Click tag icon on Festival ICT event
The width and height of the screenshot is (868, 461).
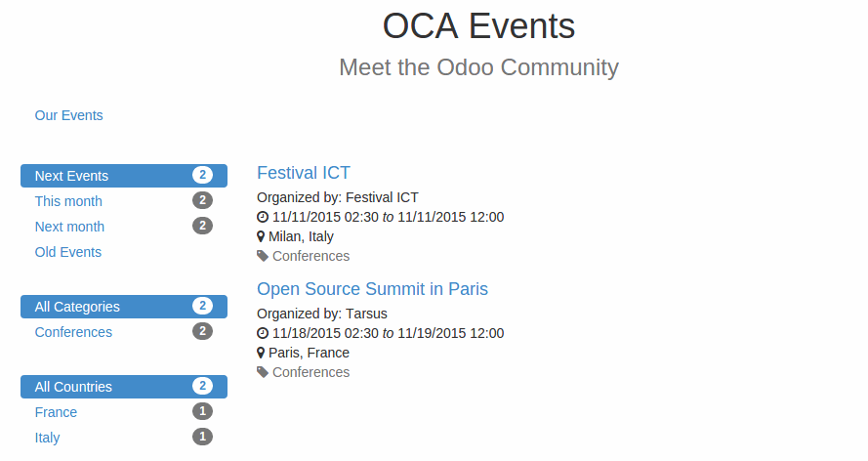click(263, 256)
